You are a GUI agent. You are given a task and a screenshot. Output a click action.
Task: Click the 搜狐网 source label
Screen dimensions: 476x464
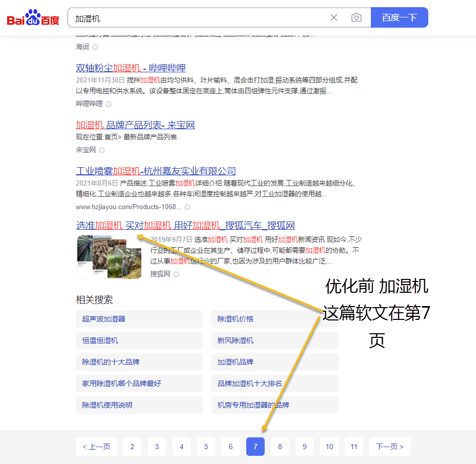(160, 274)
